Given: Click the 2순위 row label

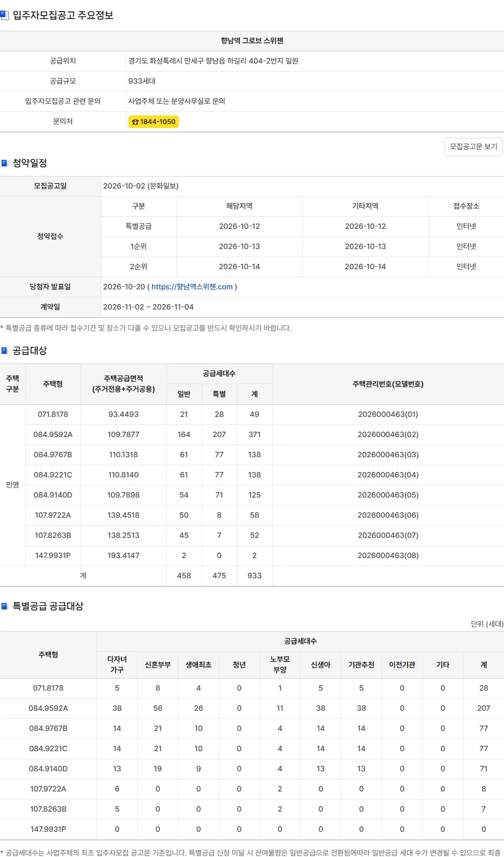Looking at the screenshot, I should 139,267.
